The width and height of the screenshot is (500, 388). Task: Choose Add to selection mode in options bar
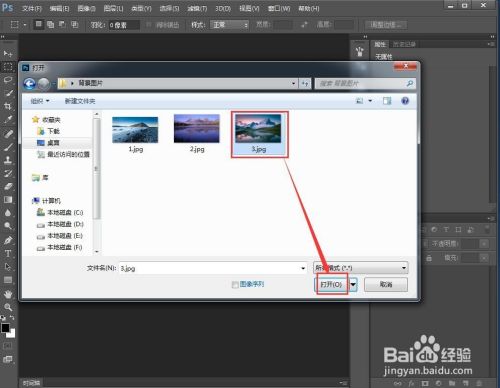click(x=51, y=24)
